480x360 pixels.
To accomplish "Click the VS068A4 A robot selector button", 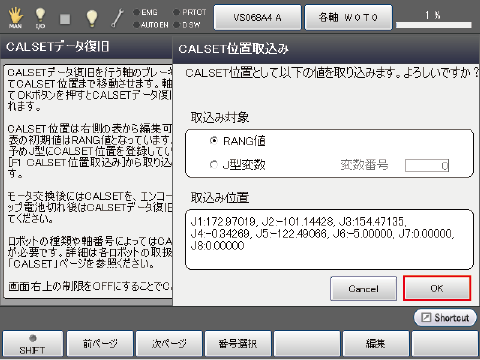I will (x=257, y=17).
